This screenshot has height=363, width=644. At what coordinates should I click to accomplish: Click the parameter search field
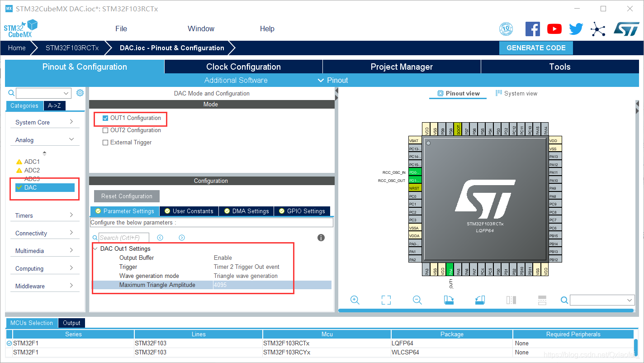click(124, 238)
